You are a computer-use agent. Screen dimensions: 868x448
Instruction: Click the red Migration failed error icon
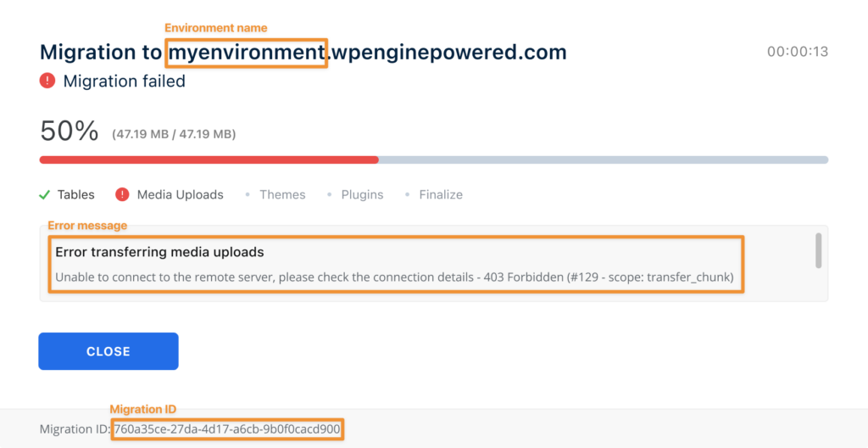pyautogui.click(x=47, y=81)
